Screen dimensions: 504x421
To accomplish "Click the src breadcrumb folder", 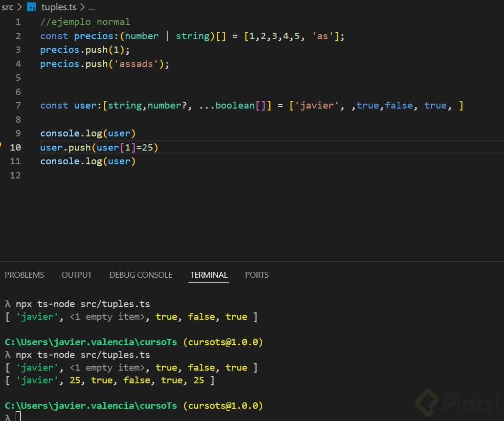I will coord(8,7).
